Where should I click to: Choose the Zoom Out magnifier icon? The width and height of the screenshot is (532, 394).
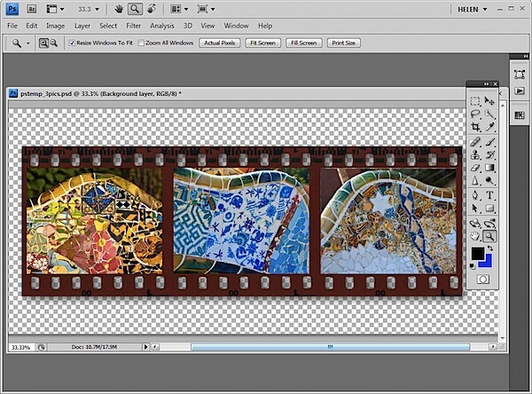point(54,43)
